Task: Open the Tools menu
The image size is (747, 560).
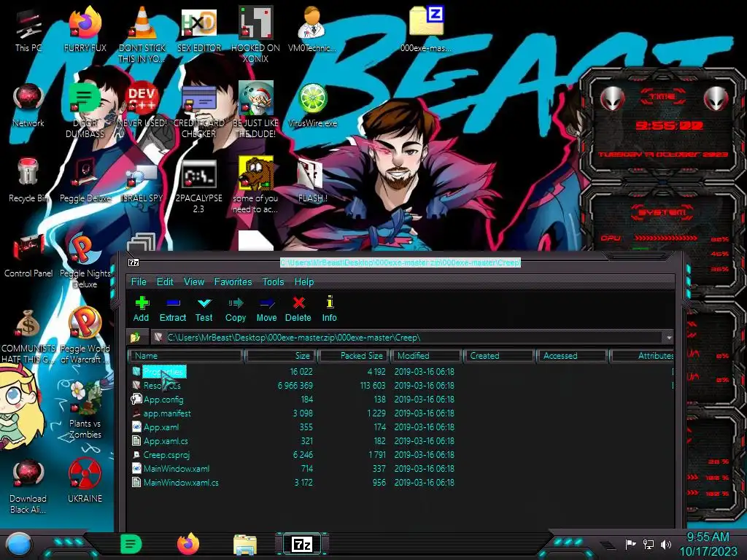Action: tap(273, 282)
